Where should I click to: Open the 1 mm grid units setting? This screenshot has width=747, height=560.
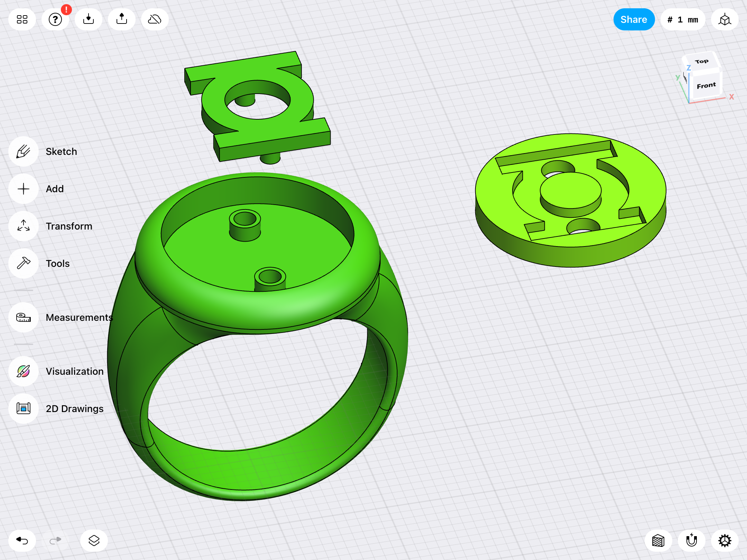[x=683, y=19]
